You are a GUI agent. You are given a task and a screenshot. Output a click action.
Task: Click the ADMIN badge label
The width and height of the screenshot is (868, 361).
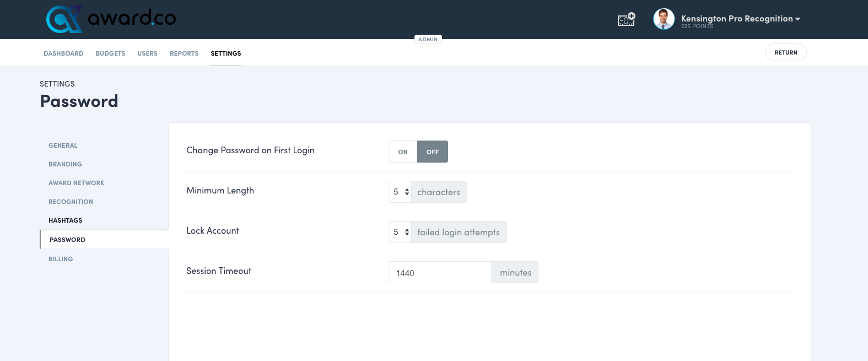pos(428,40)
